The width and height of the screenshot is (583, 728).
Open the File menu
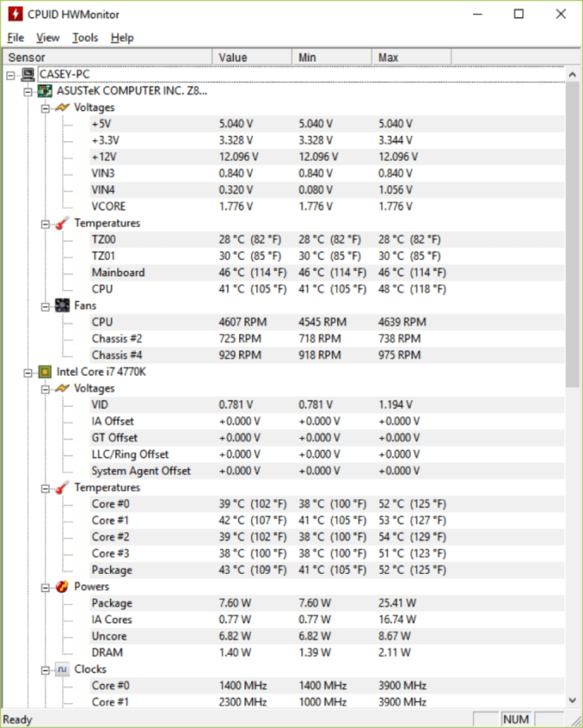16,37
